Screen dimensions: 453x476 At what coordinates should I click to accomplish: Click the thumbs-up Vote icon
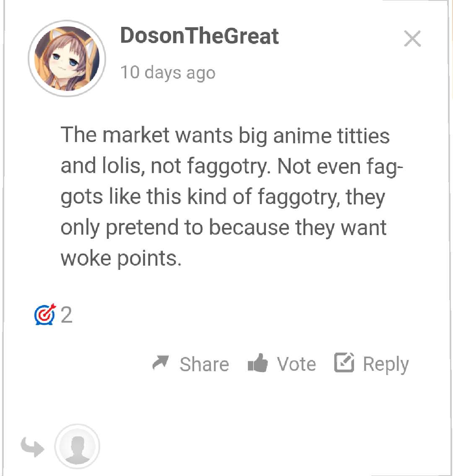(x=258, y=363)
